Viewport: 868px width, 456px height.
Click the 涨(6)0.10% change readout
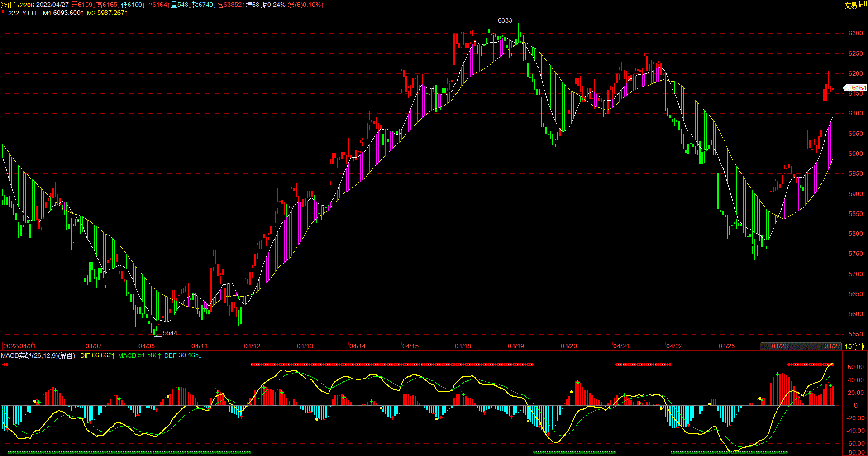coord(306,5)
